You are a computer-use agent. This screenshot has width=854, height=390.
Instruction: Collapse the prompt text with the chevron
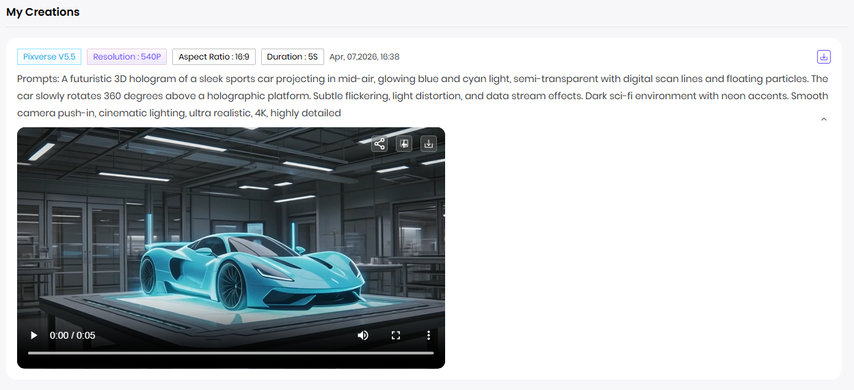point(824,119)
